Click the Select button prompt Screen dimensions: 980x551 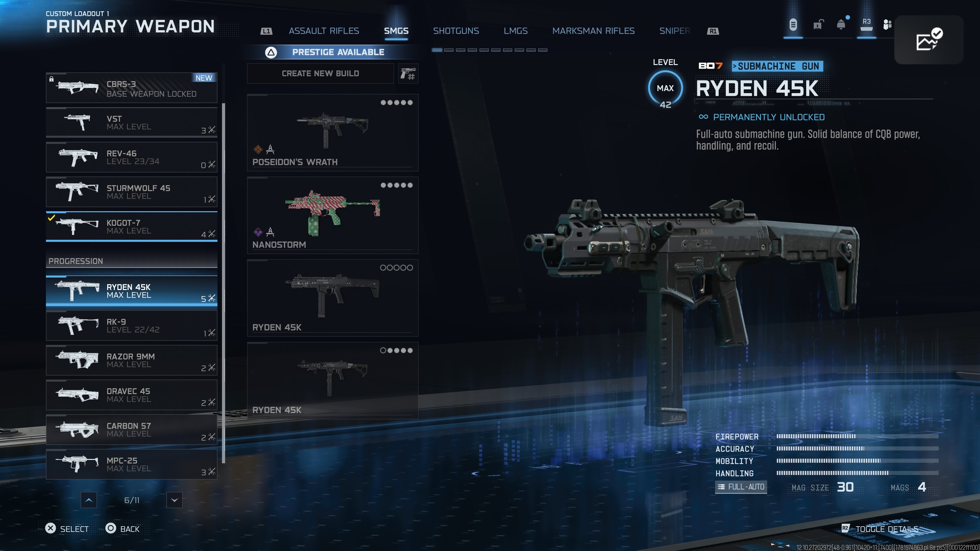(x=67, y=529)
